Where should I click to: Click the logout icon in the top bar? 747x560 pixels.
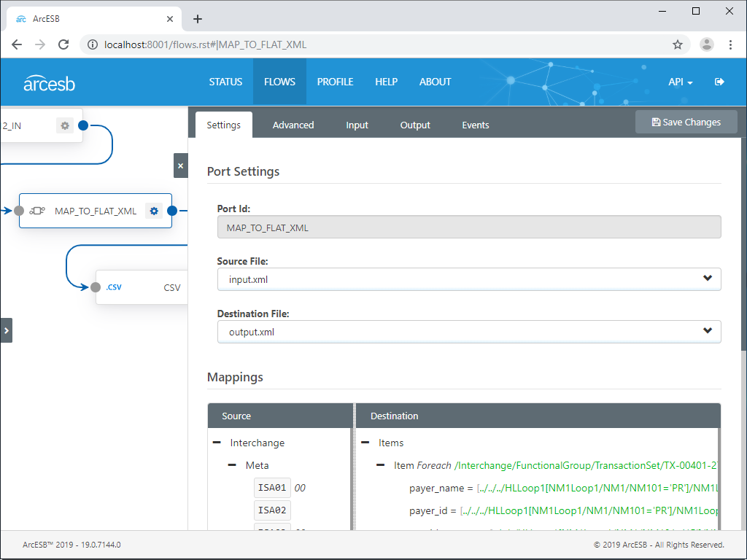point(719,82)
